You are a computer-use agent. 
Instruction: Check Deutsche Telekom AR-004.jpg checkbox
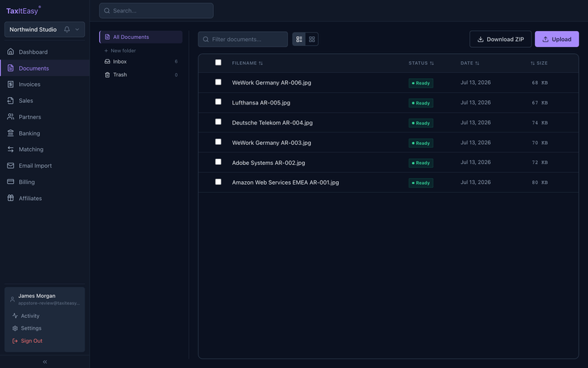[x=218, y=121]
